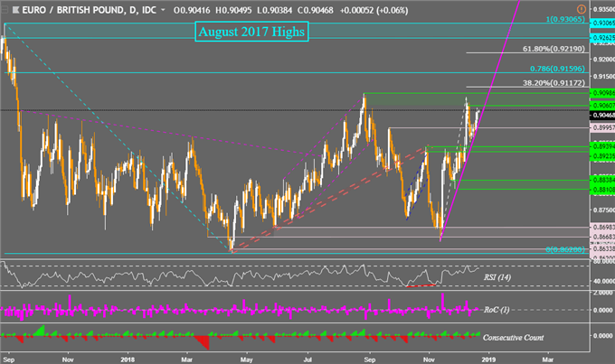Click the orange alert exclamation icon
The height and width of the screenshot is (364, 615).
(x=582, y=9)
